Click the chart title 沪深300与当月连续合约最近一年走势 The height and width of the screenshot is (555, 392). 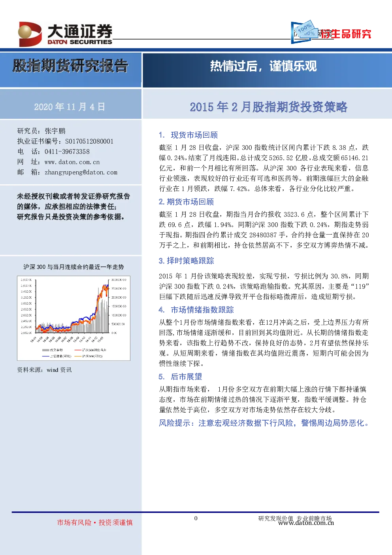point(73,267)
